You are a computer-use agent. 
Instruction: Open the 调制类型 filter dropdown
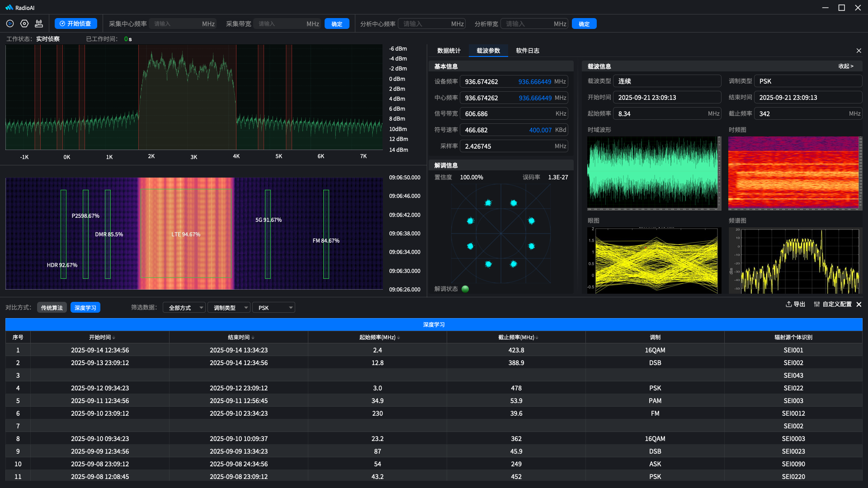[x=229, y=308]
